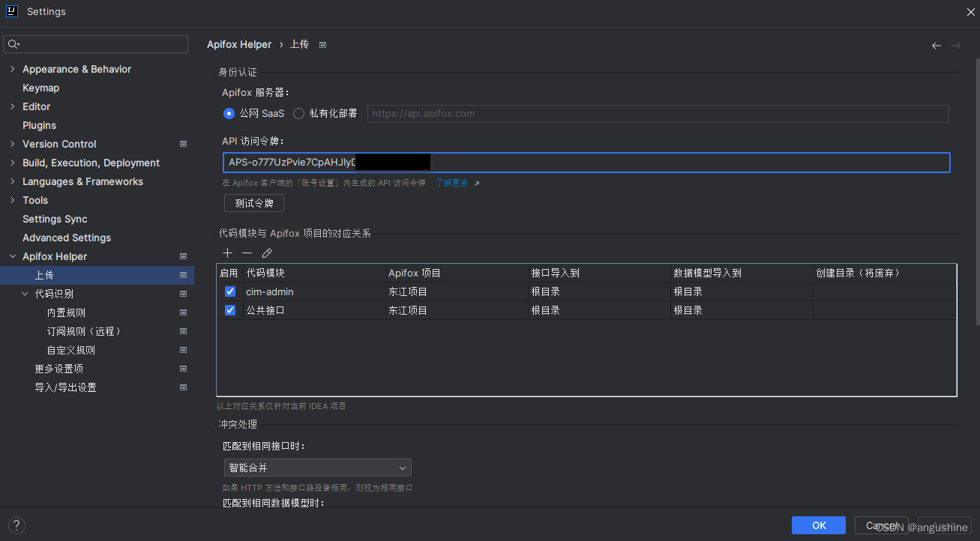
Task: Click the IntelliJ logo in title bar
Action: click(12, 11)
